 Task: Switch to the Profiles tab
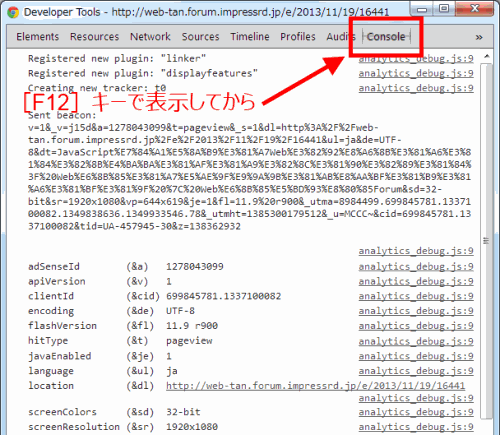(x=298, y=37)
